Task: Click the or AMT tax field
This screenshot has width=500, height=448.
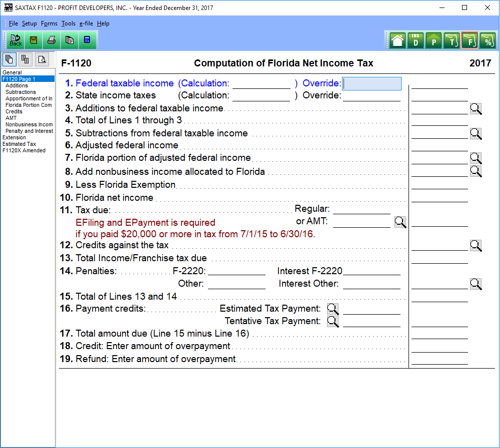Action: pos(361,222)
